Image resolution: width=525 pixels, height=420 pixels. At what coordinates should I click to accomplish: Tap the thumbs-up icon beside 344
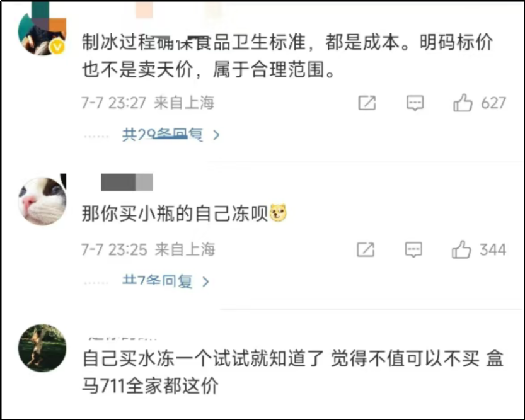(462, 250)
